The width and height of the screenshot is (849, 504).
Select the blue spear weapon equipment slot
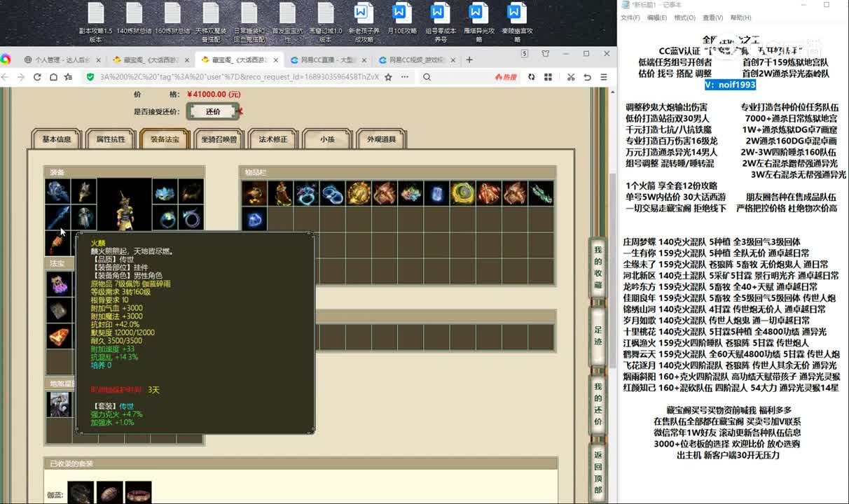pos(58,217)
